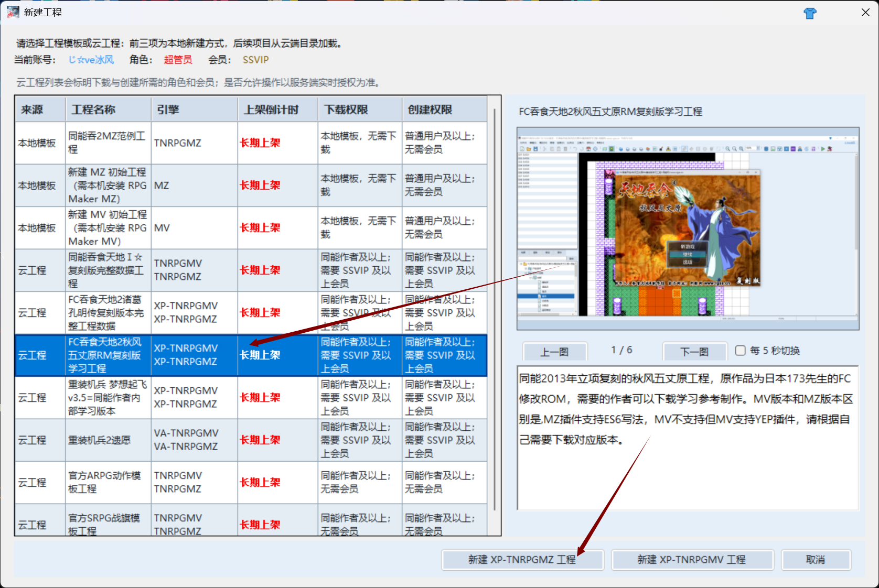Close the 新建工程 dialog
Viewport: 879px width, 588px height.
click(865, 13)
